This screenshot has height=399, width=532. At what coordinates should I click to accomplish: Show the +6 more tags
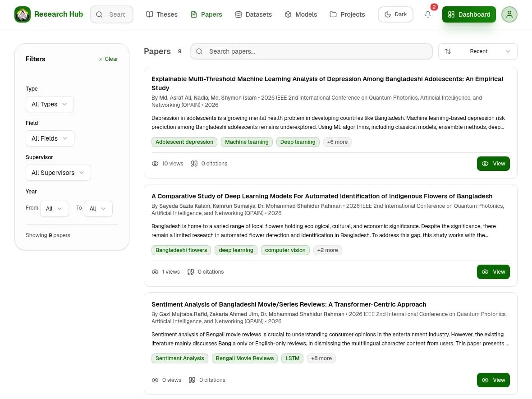click(x=337, y=142)
